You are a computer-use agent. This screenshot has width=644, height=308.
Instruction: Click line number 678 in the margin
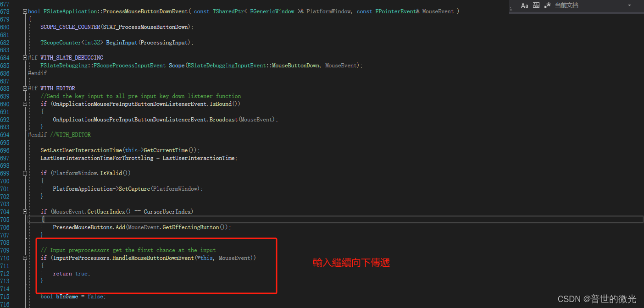coord(5,11)
